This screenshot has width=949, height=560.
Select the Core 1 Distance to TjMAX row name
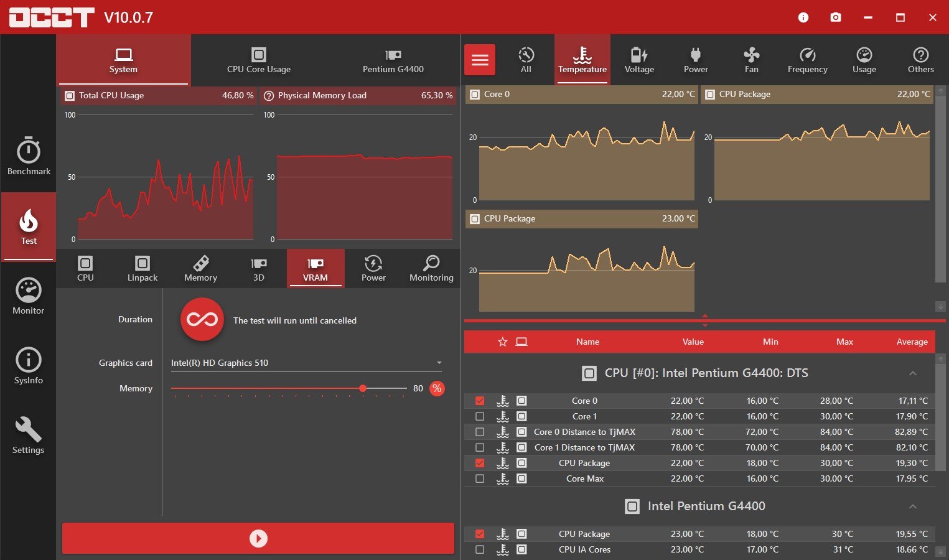click(584, 447)
